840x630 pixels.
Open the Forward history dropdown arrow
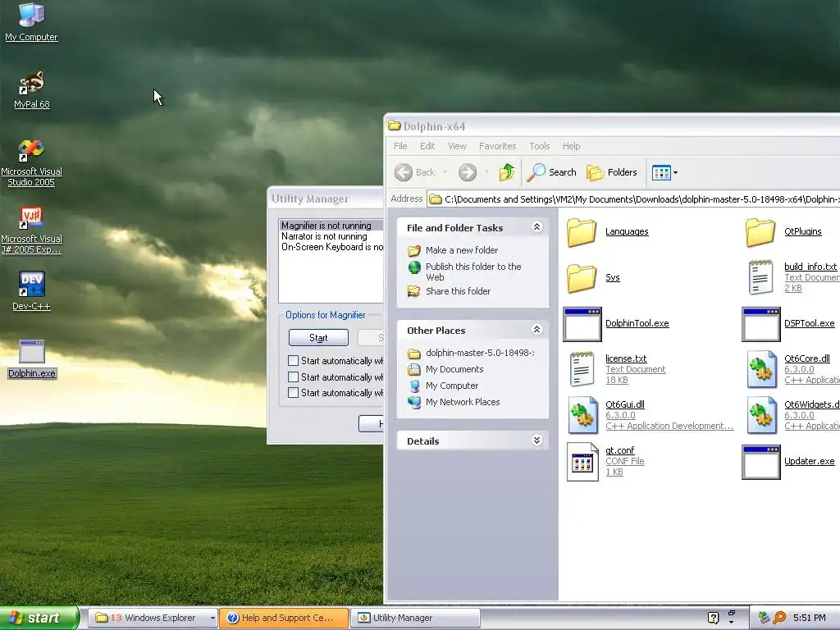tap(486, 172)
